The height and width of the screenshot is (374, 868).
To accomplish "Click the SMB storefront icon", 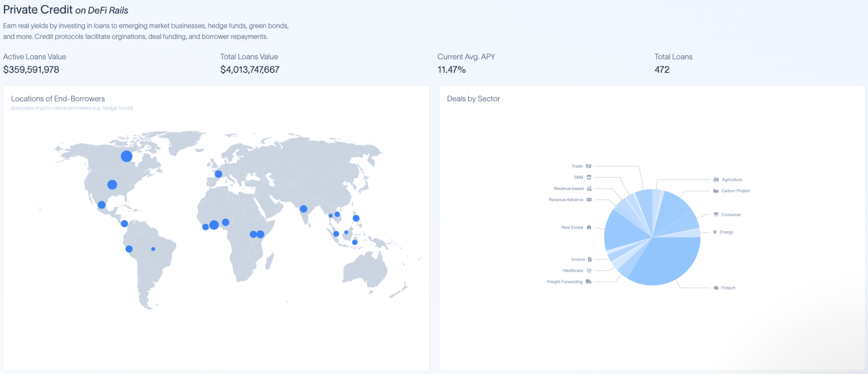I will 589,178.
